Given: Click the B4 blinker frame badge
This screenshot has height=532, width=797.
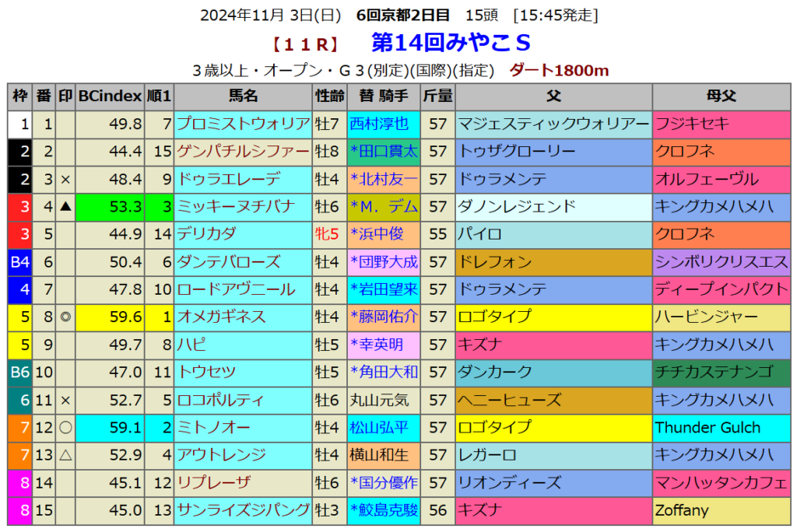Looking at the screenshot, I should coord(20,262).
